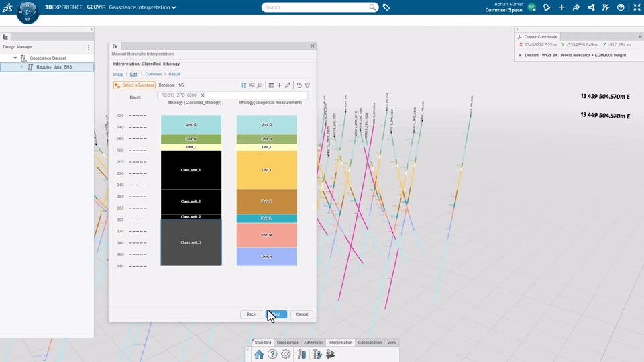
Task: Click the share arrow icon
Action: 576,7
